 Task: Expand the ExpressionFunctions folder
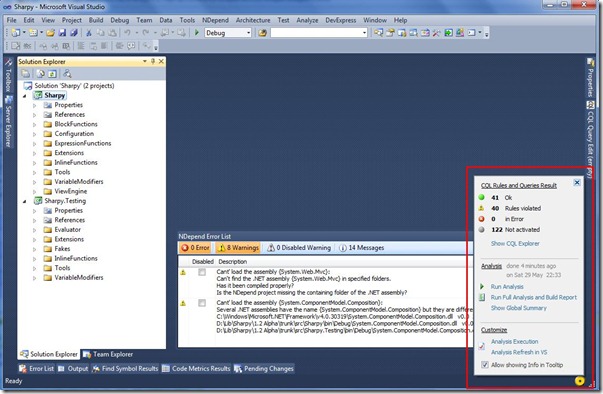pos(35,144)
